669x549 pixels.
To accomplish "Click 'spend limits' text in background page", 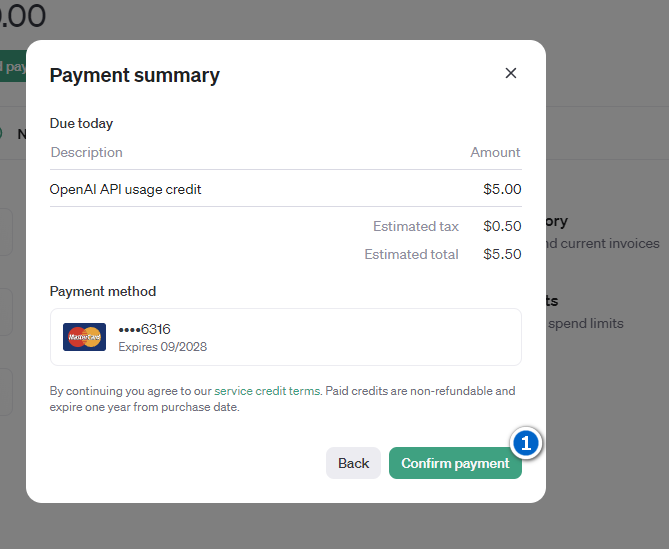I will [586, 324].
